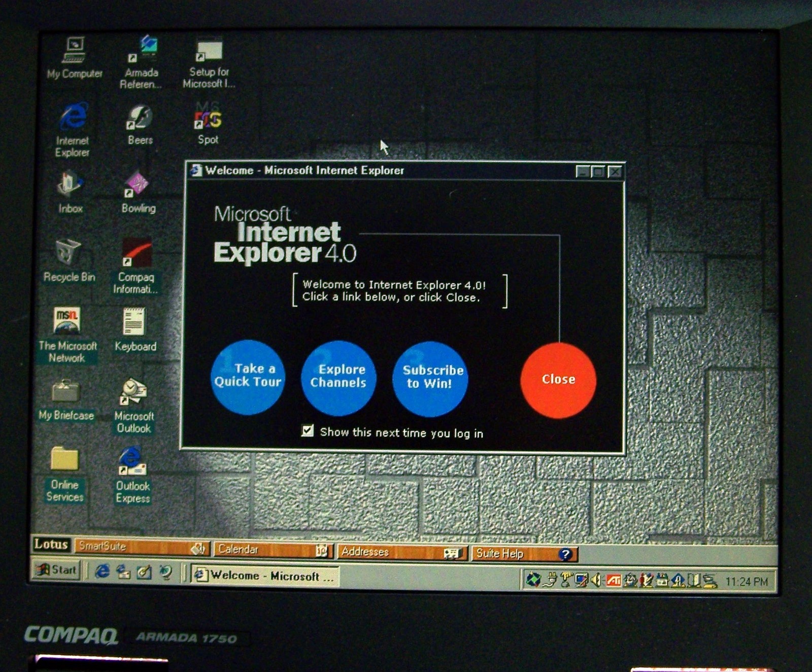Open the Lotus SmartCenter menu

[51, 545]
